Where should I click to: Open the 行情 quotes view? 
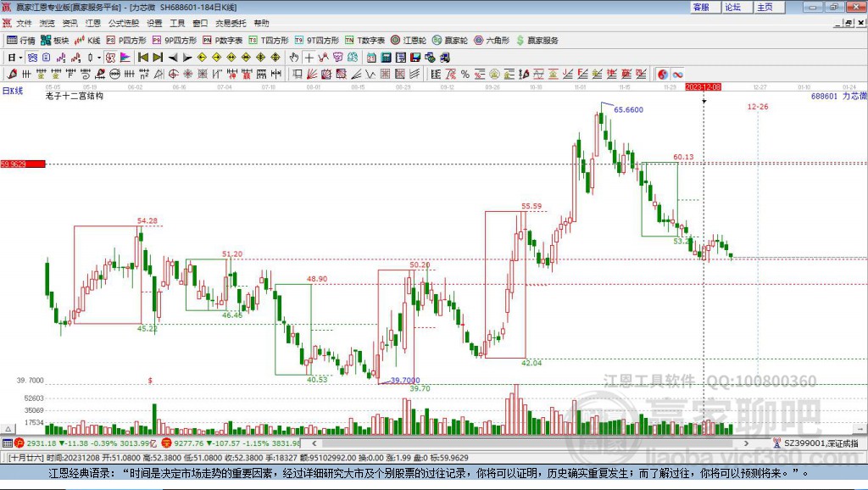(x=21, y=40)
